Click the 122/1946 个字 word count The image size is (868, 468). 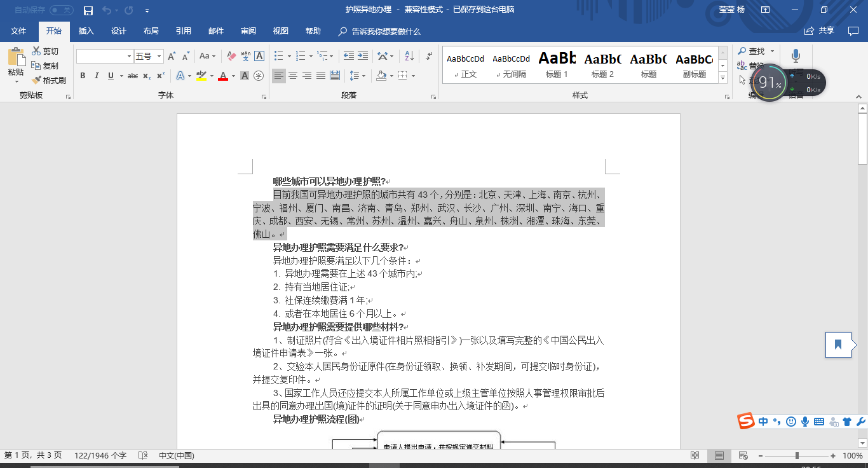point(100,455)
